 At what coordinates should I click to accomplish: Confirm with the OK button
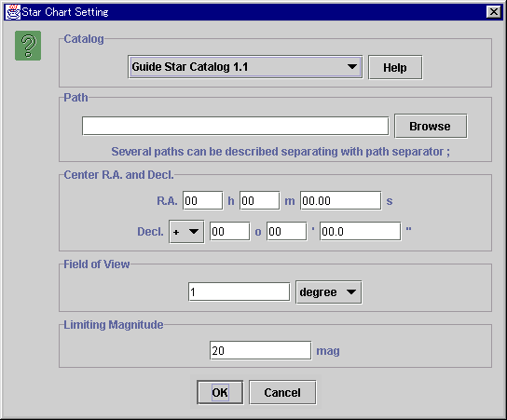tap(220, 392)
